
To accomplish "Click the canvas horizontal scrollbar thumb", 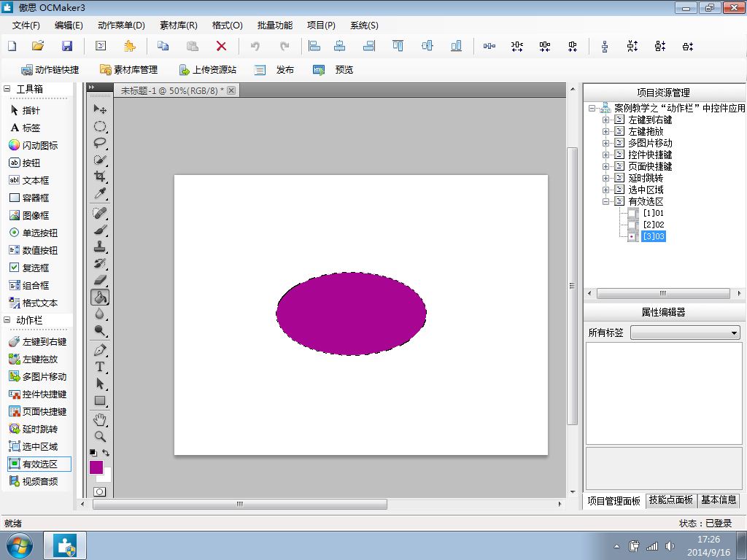I will point(240,504).
